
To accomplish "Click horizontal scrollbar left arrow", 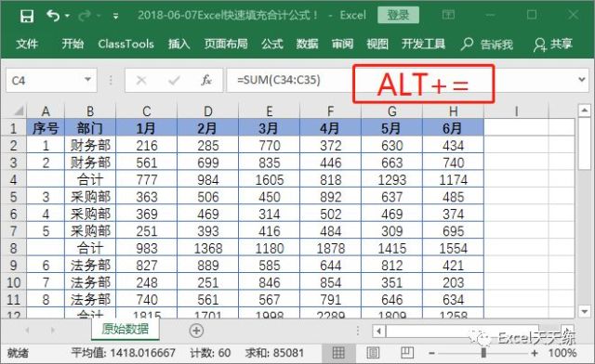I will pos(378,331).
